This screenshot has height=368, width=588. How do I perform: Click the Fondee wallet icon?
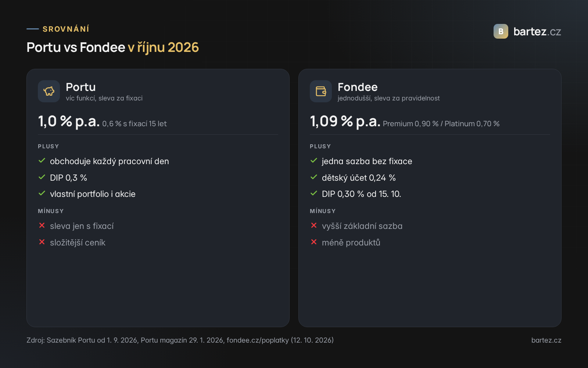321,91
